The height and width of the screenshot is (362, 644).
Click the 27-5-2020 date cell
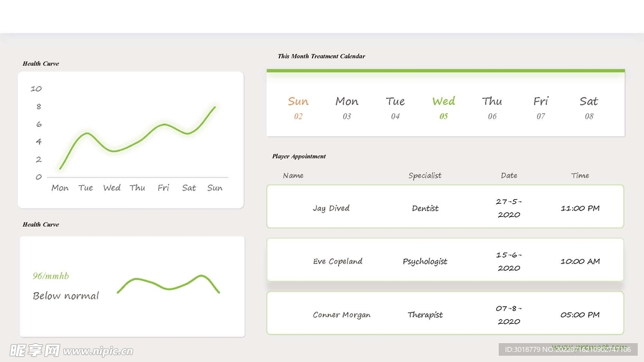pyautogui.click(x=509, y=208)
